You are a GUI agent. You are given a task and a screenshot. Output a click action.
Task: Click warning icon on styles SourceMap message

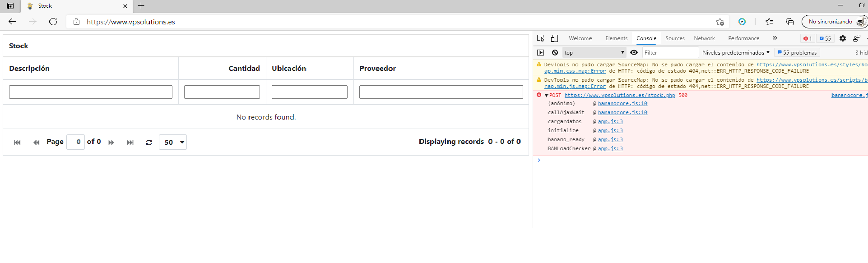click(x=539, y=65)
